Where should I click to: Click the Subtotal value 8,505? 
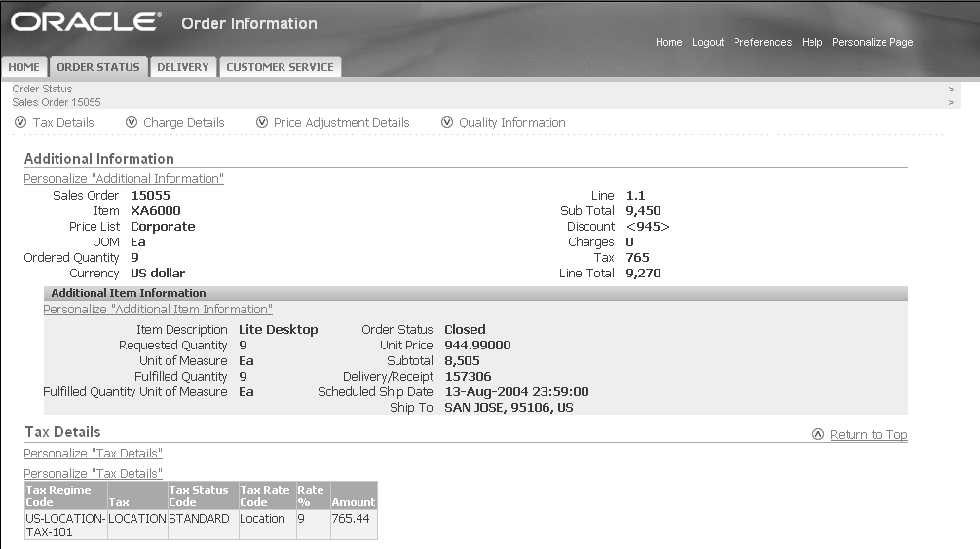(462, 360)
